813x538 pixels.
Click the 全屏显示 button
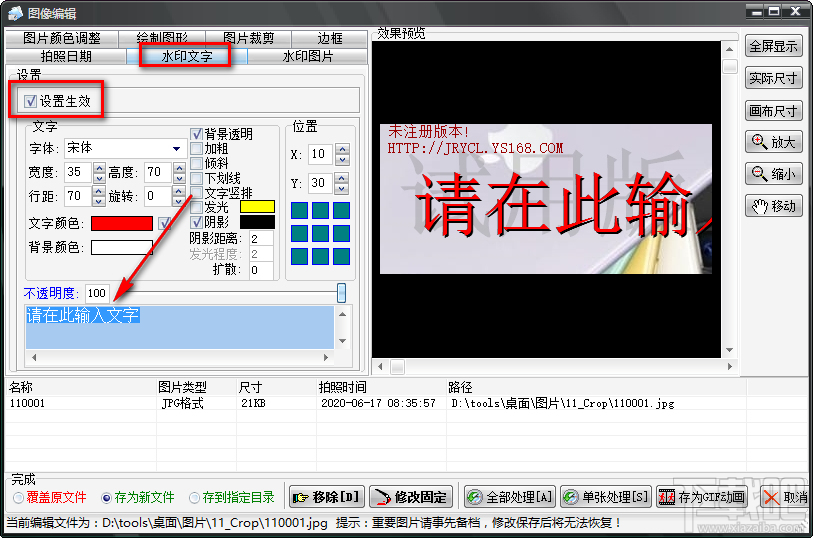(774, 46)
